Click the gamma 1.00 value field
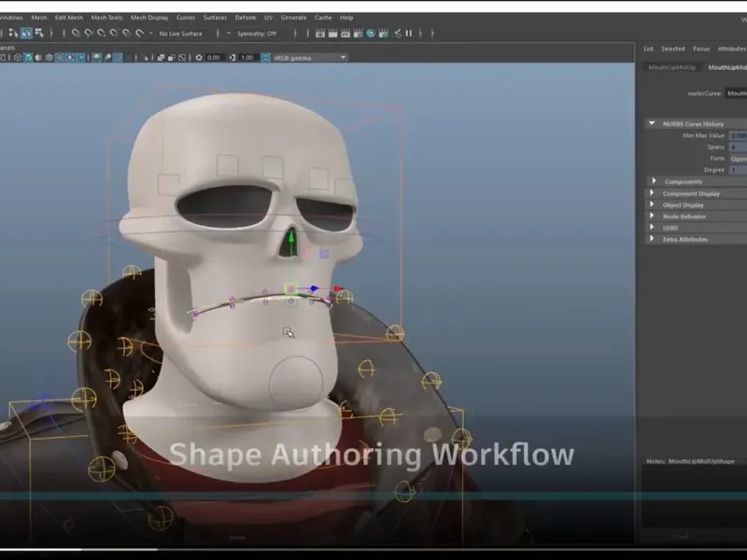The image size is (747, 560). [x=247, y=58]
